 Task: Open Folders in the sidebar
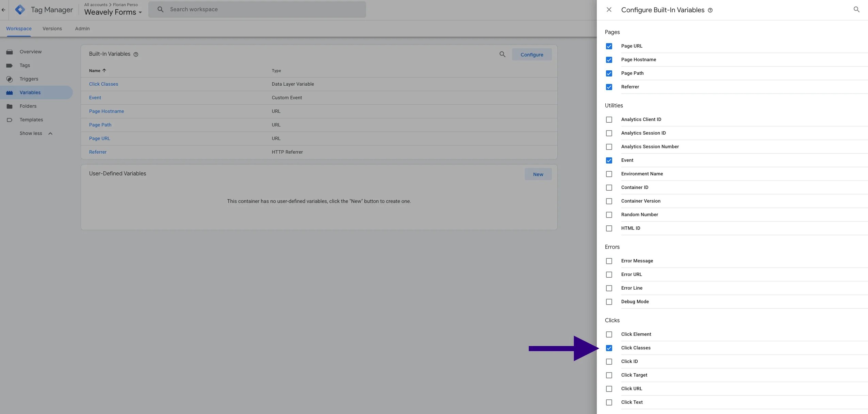[28, 106]
